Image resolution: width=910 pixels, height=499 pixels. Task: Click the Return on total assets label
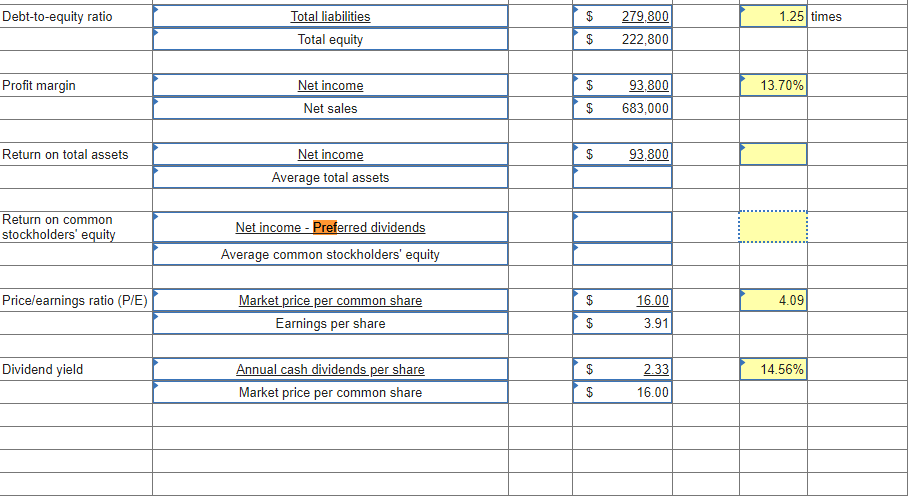[x=65, y=154]
